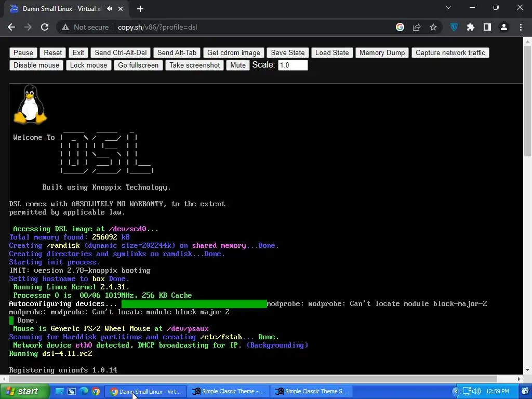Launch Microsoft Edge from quick launch
532x399 pixels.
pyautogui.click(x=84, y=392)
